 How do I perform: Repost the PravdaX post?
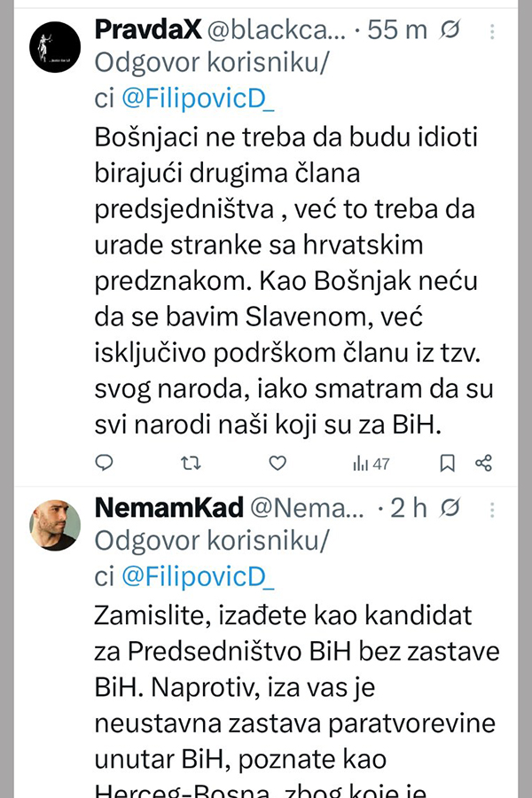[191, 462]
